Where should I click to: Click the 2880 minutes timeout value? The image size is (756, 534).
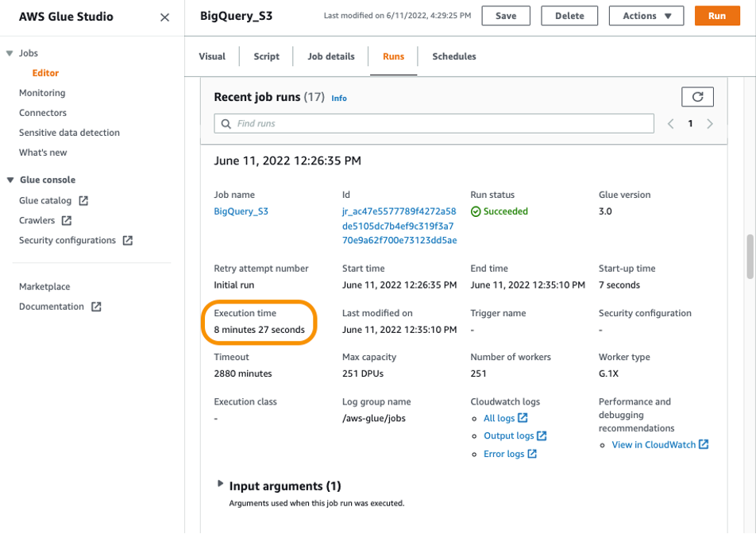[x=243, y=373]
